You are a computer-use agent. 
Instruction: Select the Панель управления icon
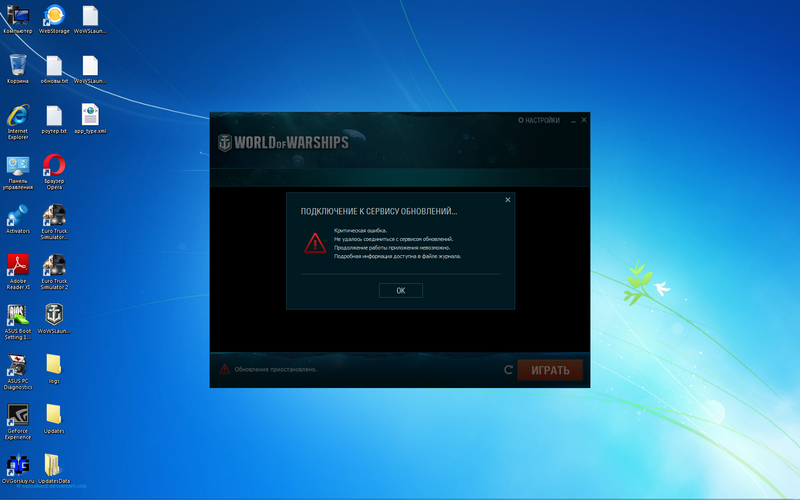click(18, 173)
